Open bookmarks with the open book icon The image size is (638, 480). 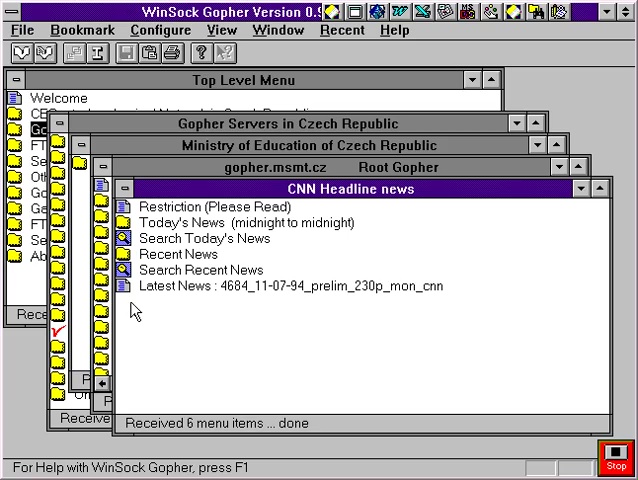pos(22,53)
